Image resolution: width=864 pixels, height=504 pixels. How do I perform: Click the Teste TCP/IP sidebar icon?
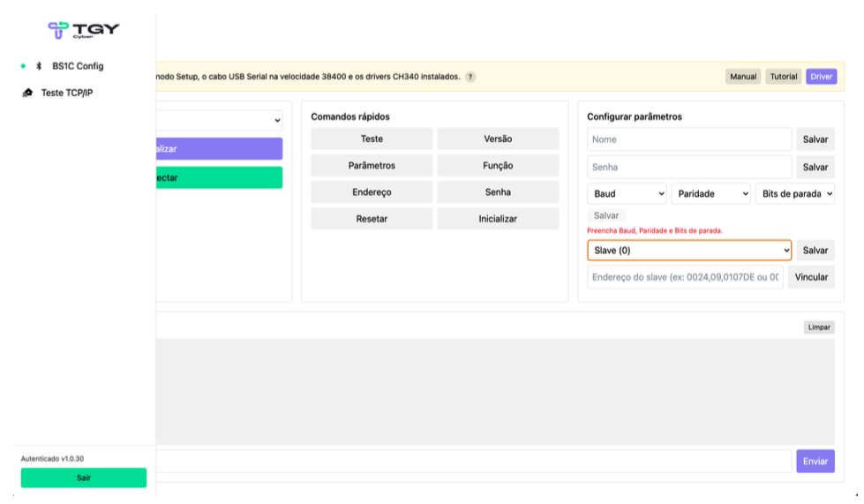(27, 93)
